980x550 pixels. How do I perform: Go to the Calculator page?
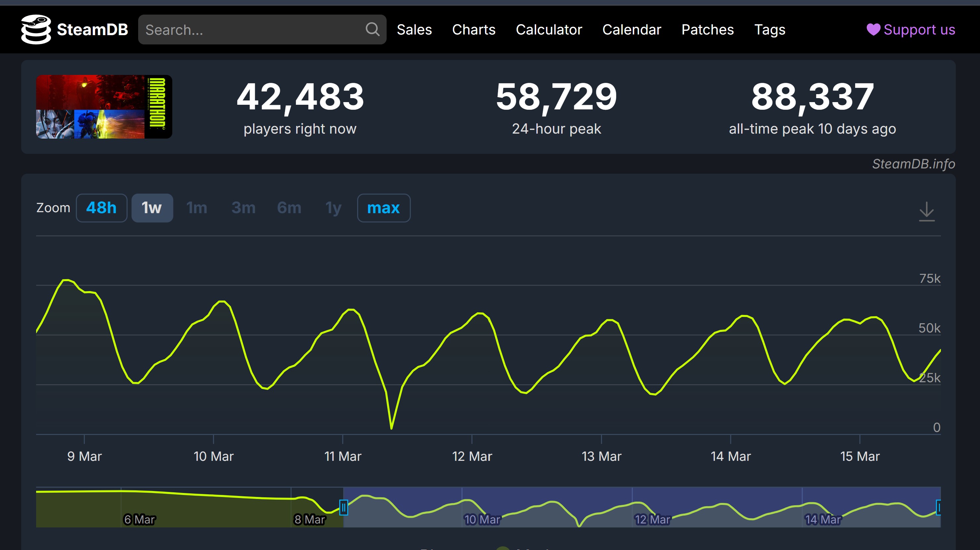pyautogui.click(x=549, y=30)
